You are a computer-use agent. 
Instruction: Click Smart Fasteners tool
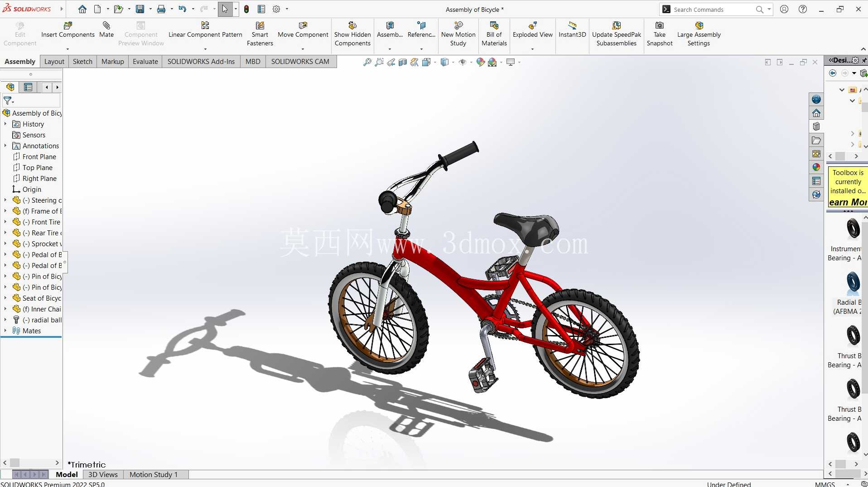[260, 34]
